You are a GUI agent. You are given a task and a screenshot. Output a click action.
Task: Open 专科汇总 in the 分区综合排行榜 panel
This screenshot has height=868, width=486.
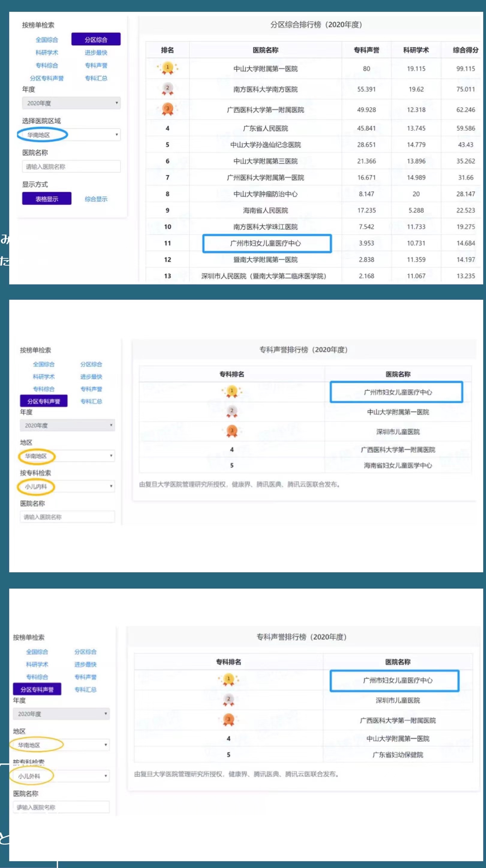coord(96,78)
